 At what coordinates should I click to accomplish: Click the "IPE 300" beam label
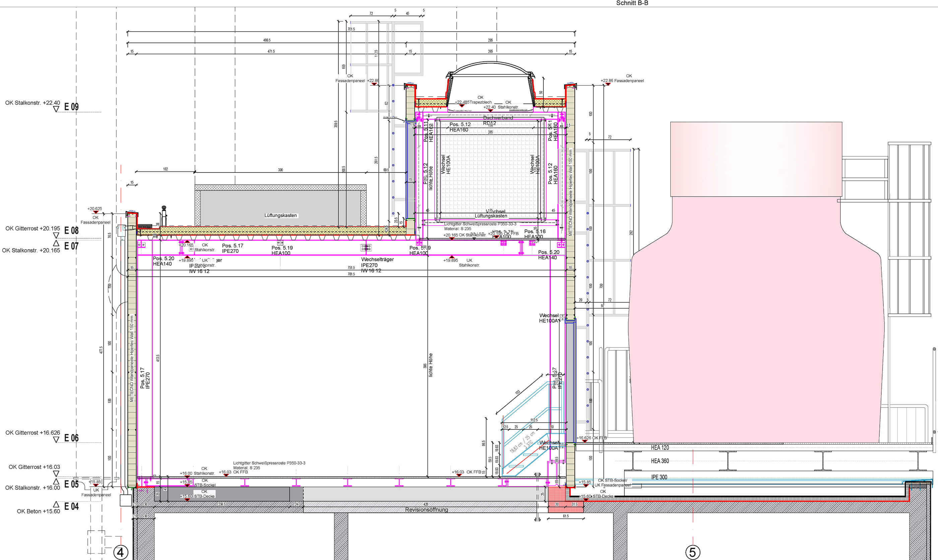click(x=659, y=477)
